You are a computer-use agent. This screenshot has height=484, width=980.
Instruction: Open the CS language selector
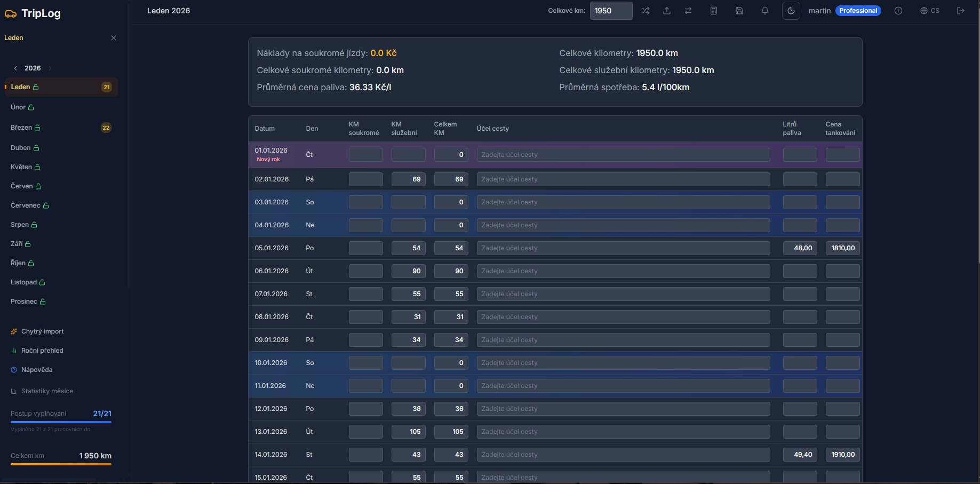(x=930, y=11)
